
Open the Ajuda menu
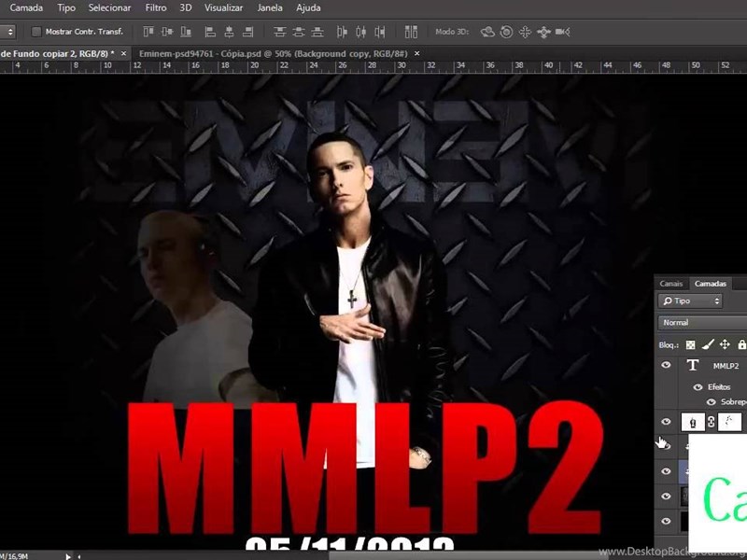point(308,8)
